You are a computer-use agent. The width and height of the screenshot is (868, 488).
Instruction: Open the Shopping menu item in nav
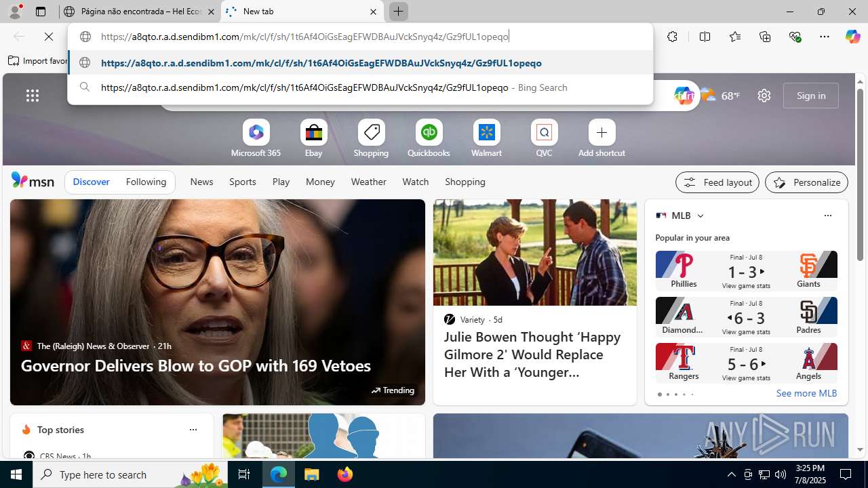(465, 182)
